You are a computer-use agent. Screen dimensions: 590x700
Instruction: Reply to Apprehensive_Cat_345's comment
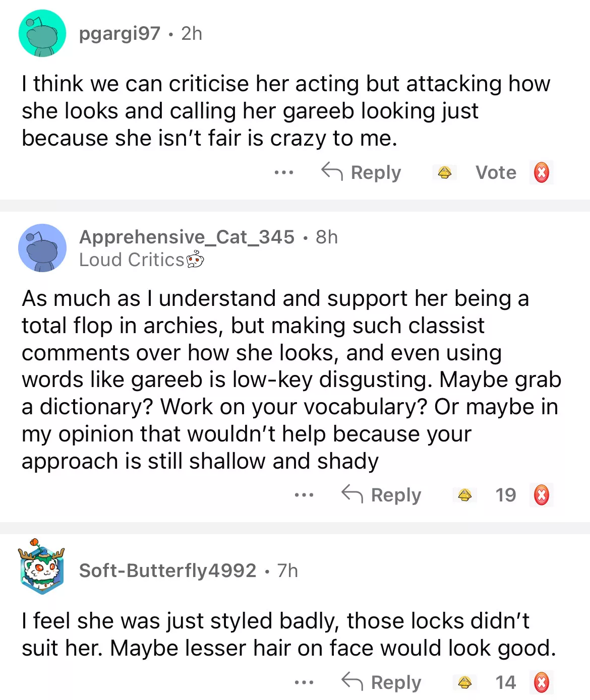[382, 495]
